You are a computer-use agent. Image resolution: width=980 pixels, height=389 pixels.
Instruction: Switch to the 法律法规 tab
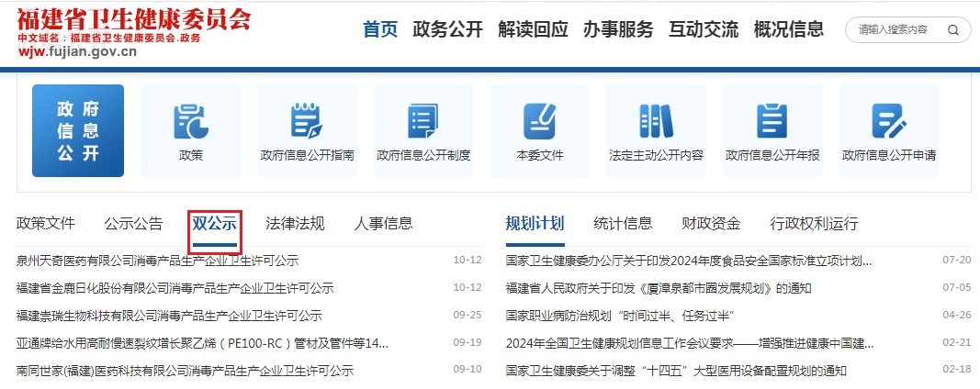(x=295, y=224)
